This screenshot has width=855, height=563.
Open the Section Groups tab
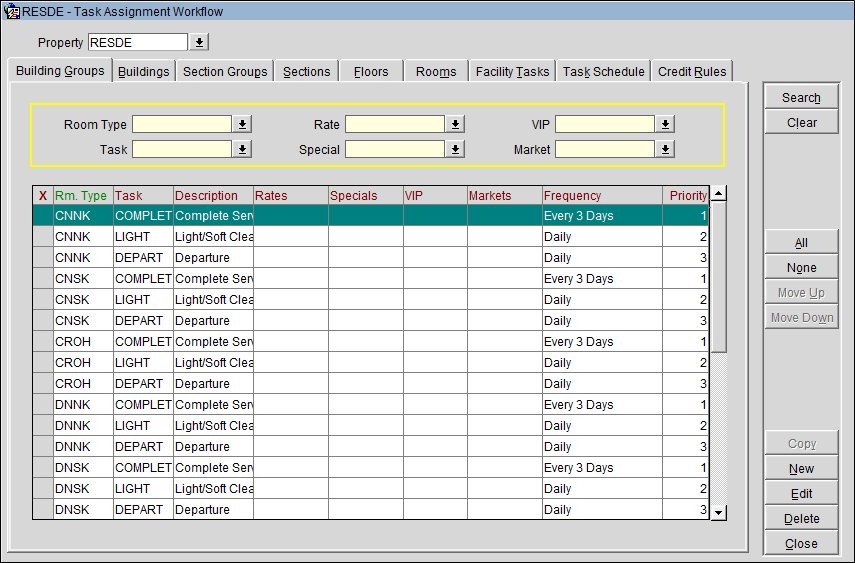(225, 71)
